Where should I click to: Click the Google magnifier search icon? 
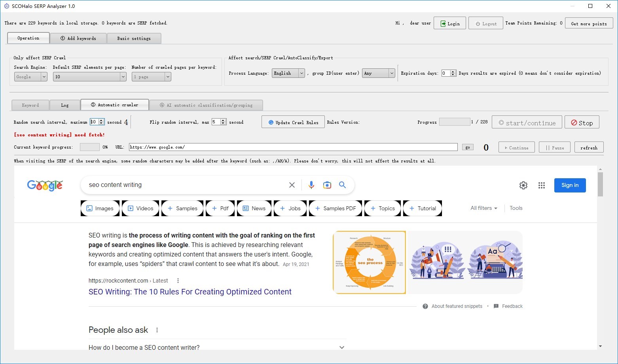coord(342,185)
